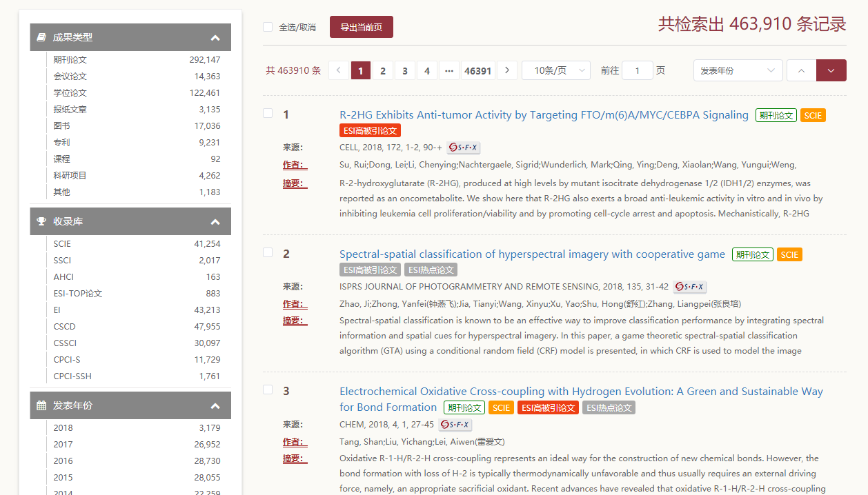Viewport: 868px width, 495px height.
Task: Open the 发表年份 sort field dropdown
Action: tap(738, 70)
